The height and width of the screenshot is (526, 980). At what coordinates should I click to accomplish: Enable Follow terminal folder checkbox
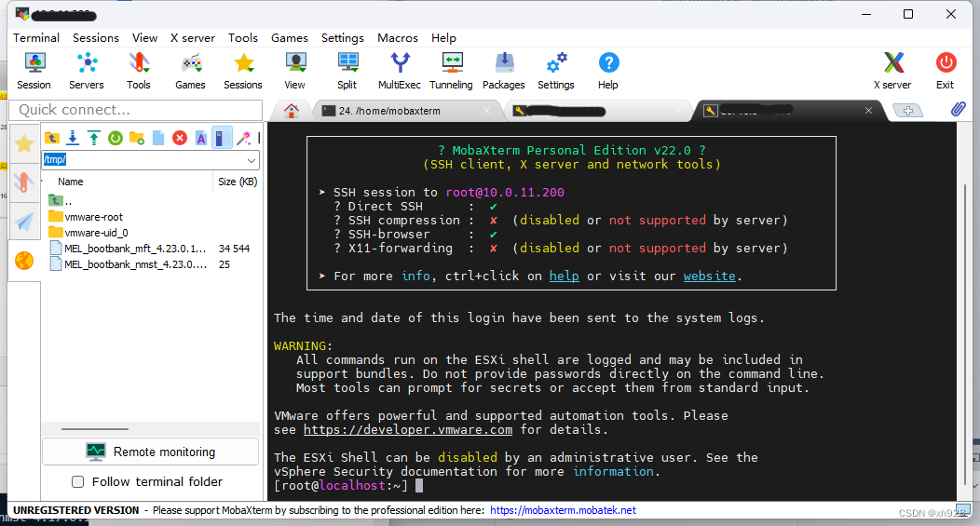click(77, 481)
